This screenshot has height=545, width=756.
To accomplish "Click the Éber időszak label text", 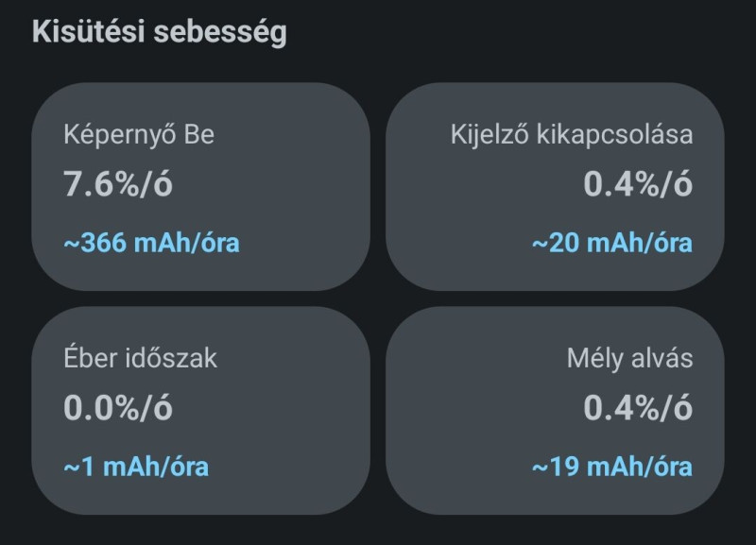I will (140, 359).
